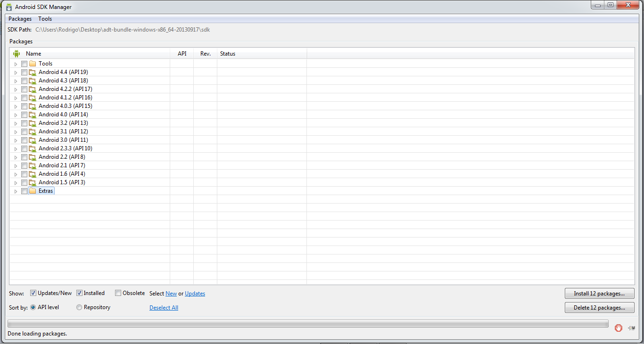Image resolution: width=644 pixels, height=344 pixels.
Task: Check the Android 2.3.3 (API 10) checkbox
Action: click(24, 148)
